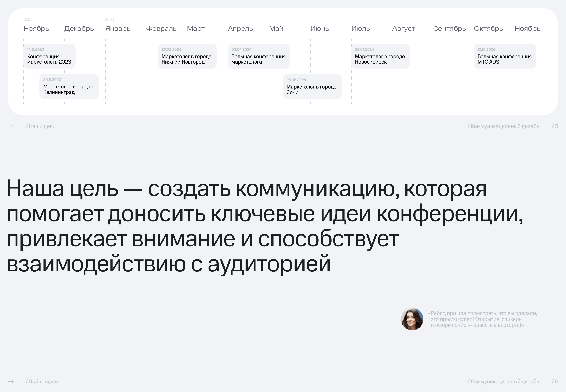Click the Январь month heading
The image size is (566, 392).
pos(118,29)
